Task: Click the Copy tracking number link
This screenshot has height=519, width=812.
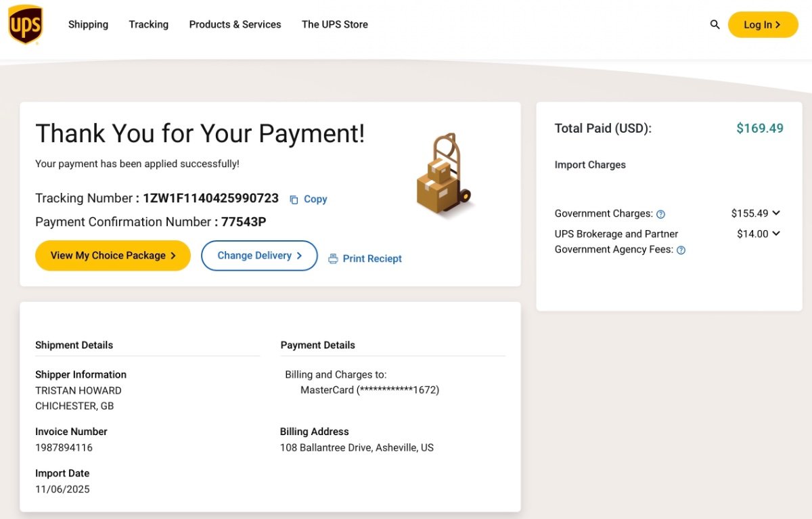Action: tap(315, 199)
